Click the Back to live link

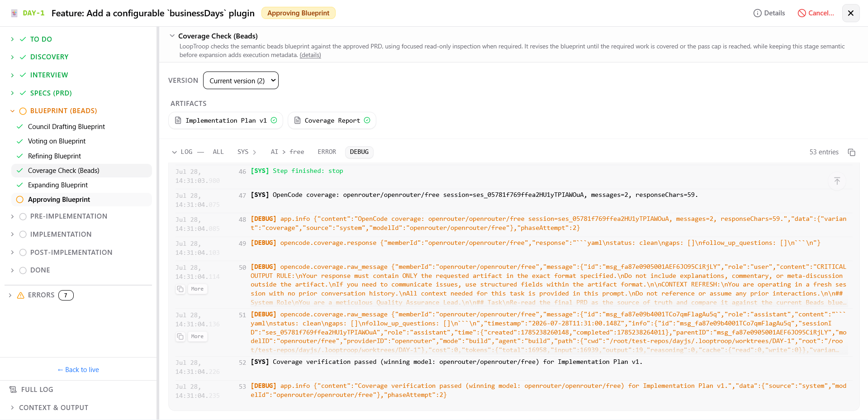[x=78, y=370]
